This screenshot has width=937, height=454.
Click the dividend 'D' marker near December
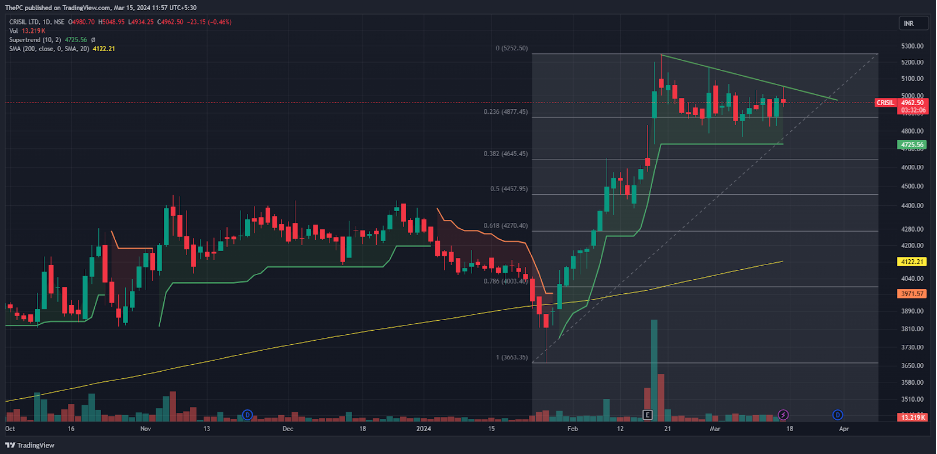pyautogui.click(x=247, y=414)
